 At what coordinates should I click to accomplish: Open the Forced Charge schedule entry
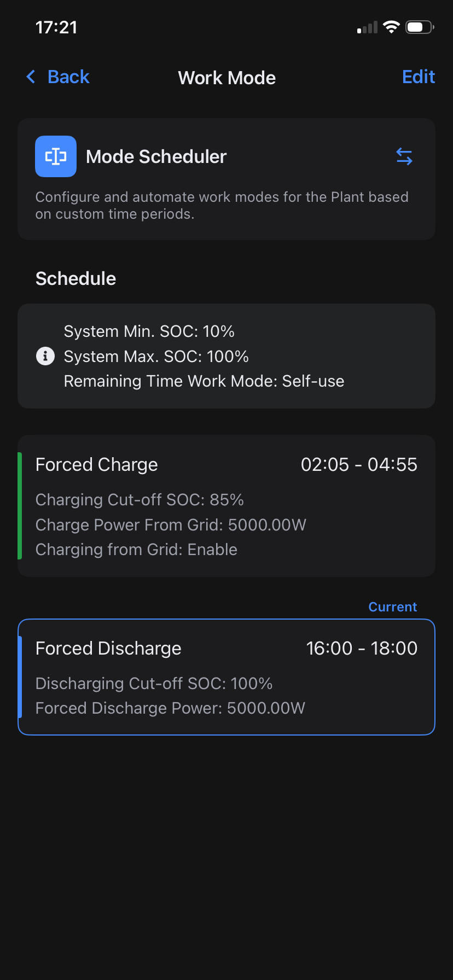(x=226, y=506)
